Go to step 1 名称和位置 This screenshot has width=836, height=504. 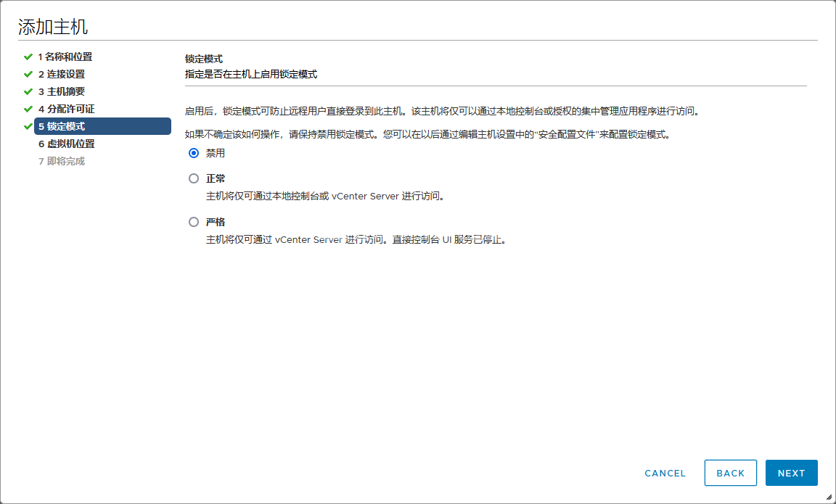(65, 57)
